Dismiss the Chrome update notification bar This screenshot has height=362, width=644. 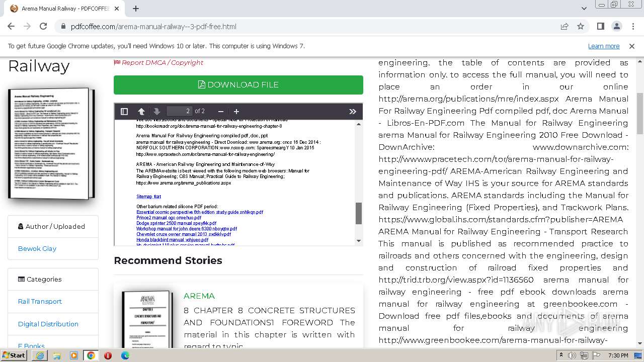click(x=632, y=46)
